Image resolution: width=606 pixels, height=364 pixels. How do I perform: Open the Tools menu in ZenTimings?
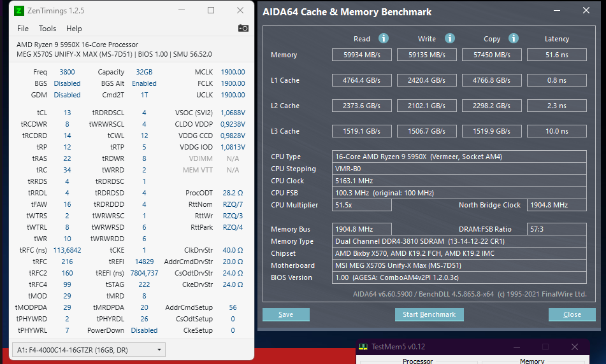coord(48,29)
